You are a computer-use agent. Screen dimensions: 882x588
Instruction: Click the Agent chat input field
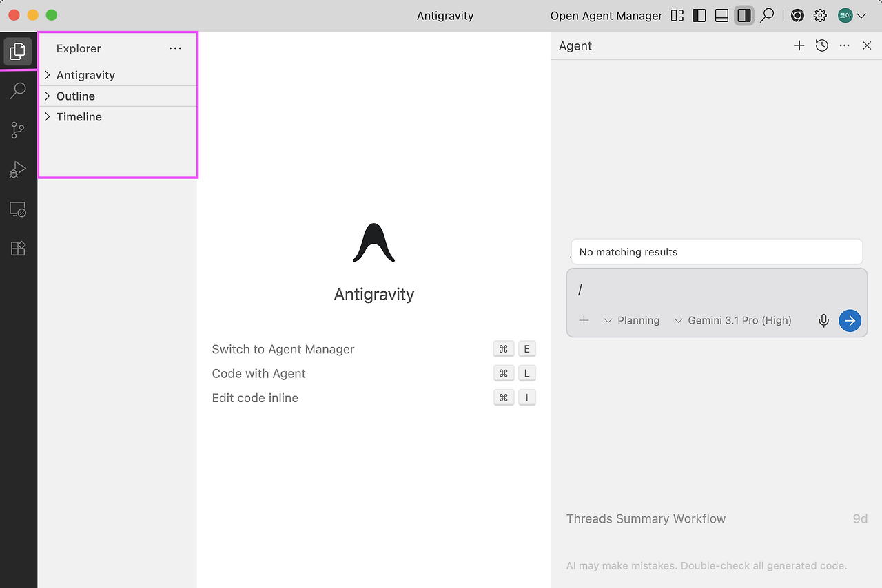717,290
